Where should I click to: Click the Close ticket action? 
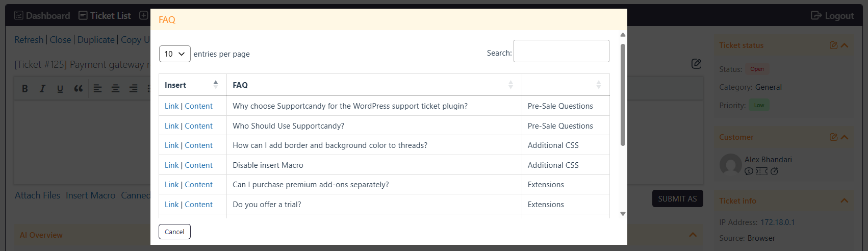[60, 40]
